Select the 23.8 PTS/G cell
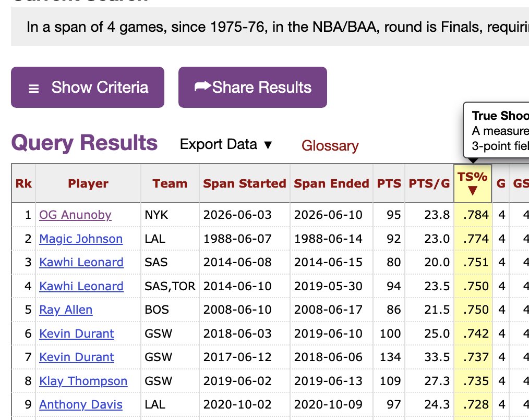This screenshot has width=529, height=420. 429,215
